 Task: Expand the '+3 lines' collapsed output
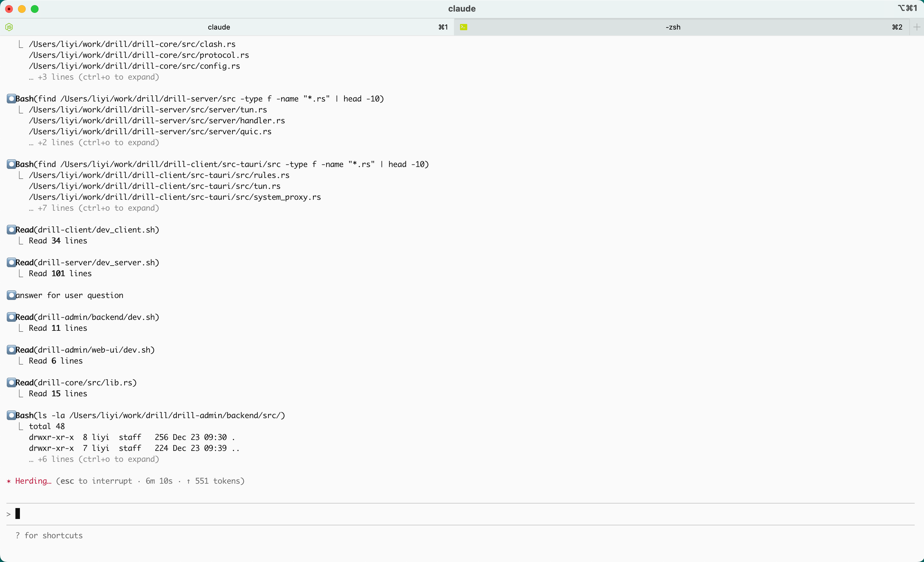point(94,77)
